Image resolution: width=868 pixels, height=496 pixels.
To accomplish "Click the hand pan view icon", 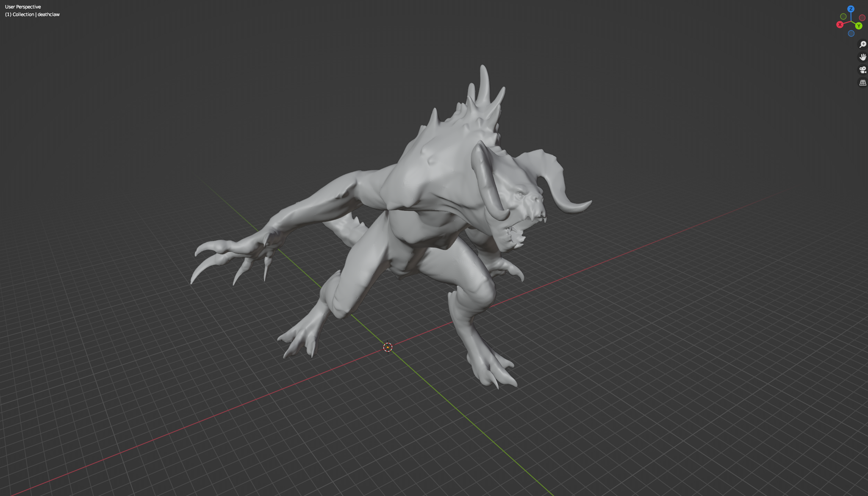I will click(862, 57).
